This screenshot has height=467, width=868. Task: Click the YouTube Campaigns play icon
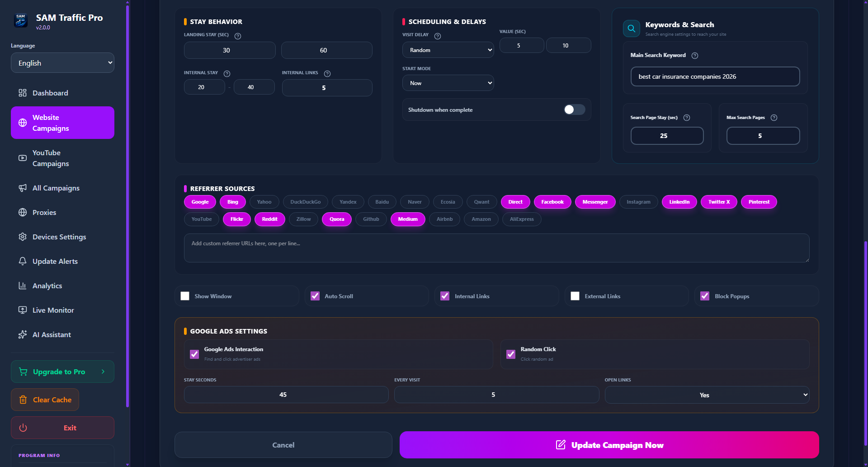[23, 158]
